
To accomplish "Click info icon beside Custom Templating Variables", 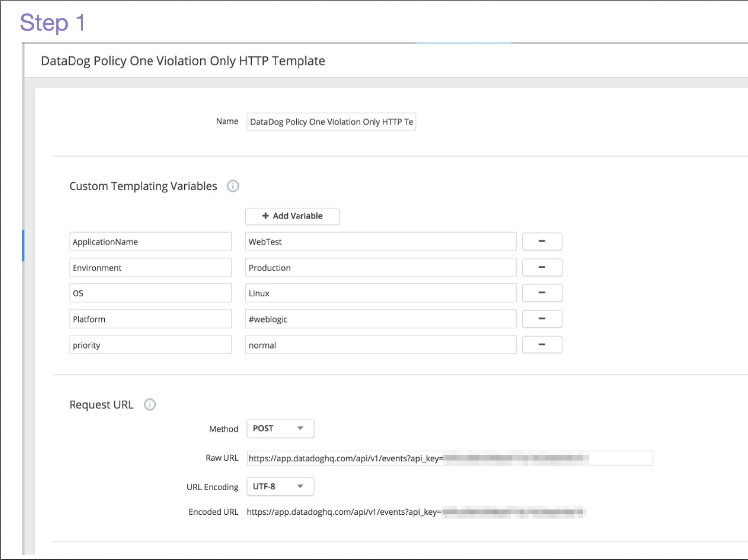I will tap(233, 186).
